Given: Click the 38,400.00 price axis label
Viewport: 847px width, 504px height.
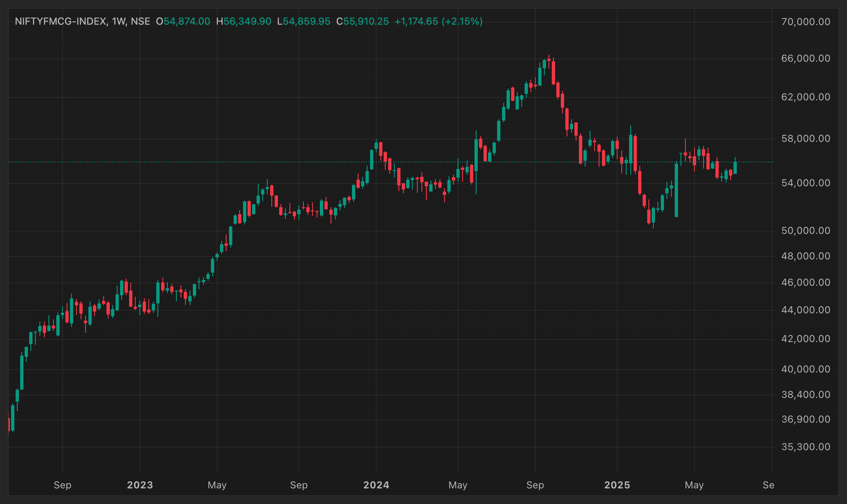Looking at the screenshot, I should (806, 395).
